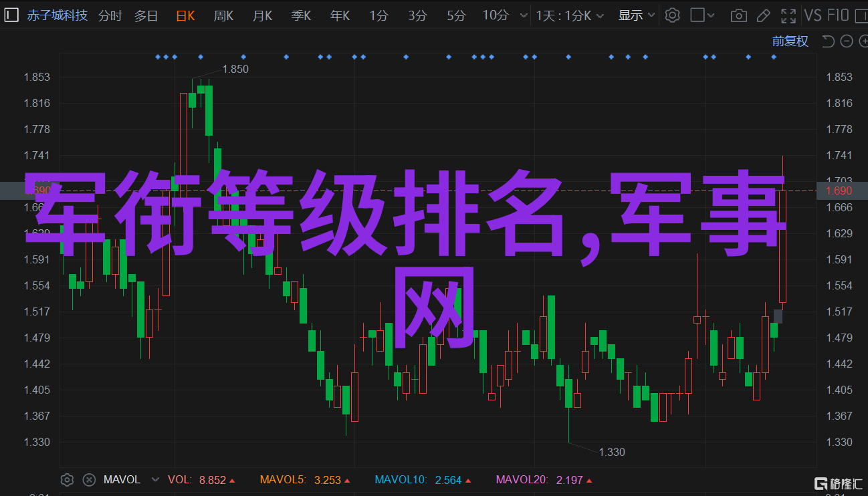Select the 3分 interval tab
Screen dimensions: 868x496
coord(417,15)
